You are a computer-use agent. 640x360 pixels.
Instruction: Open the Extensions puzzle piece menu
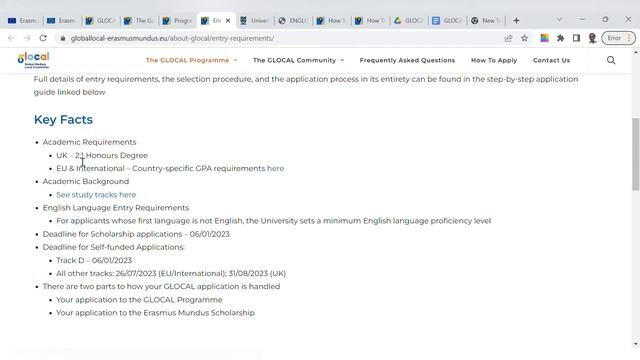click(x=560, y=38)
